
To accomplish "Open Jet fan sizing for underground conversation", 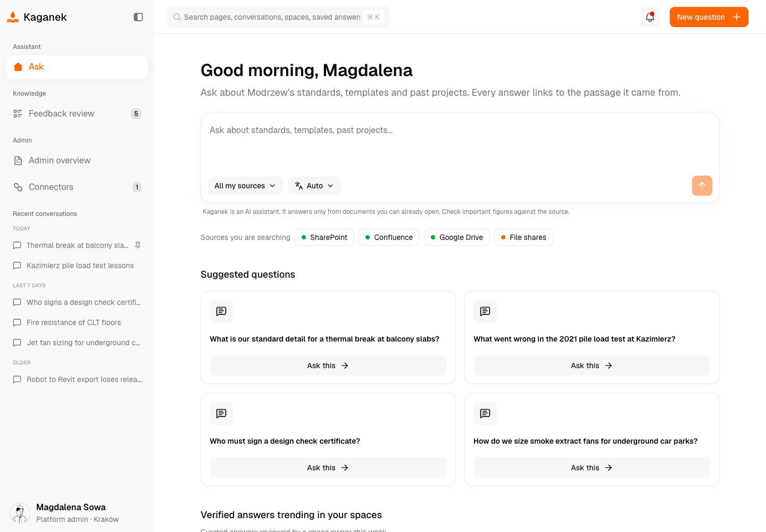I will (x=77, y=343).
